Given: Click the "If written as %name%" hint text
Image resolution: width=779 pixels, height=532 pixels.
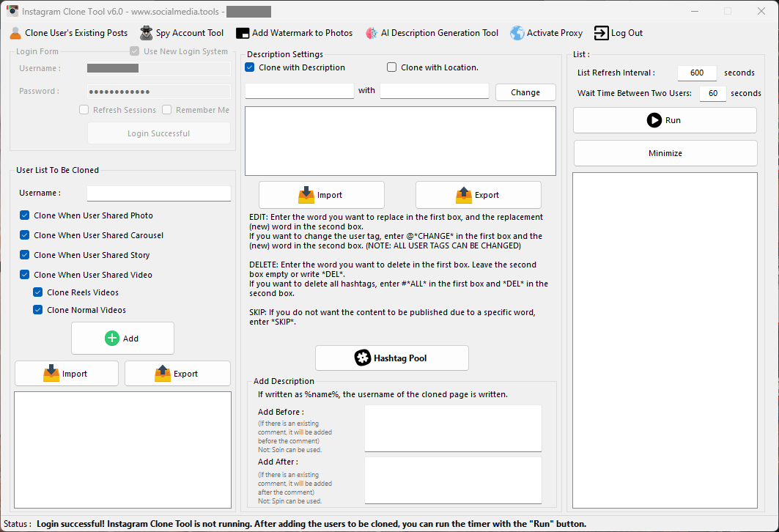Looking at the screenshot, I should coord(383,394).
